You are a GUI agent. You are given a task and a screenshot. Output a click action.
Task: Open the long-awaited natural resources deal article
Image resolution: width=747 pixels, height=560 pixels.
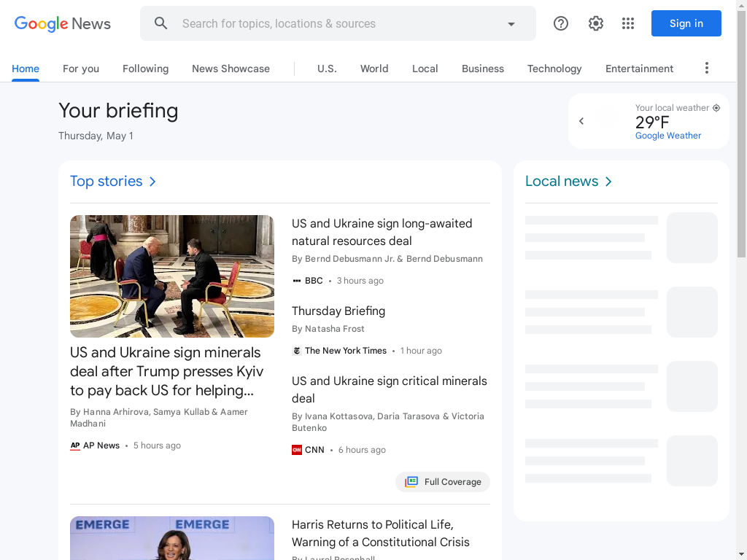click(382, 233)
